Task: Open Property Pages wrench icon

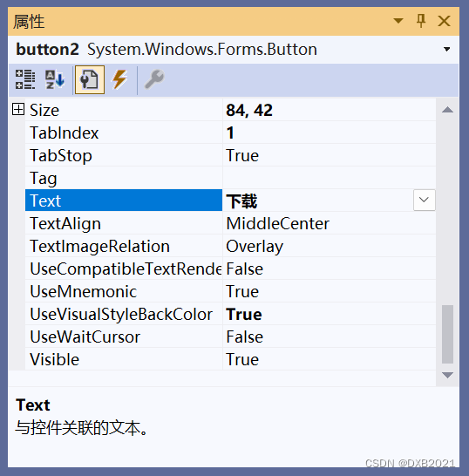Action: pyautogui.click(x=154, y=79)
